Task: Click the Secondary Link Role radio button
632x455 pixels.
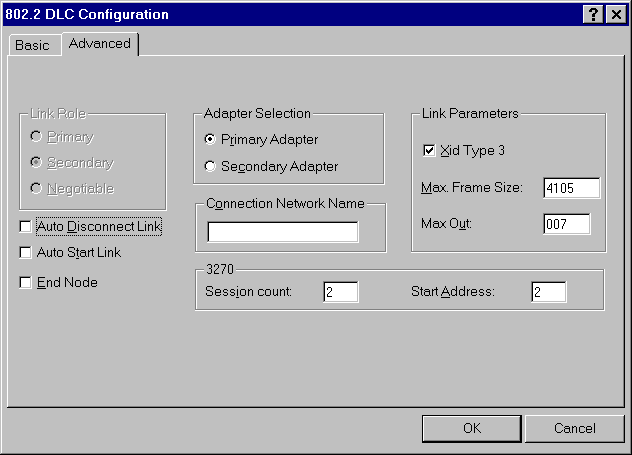Action: (x=36, y=163)
